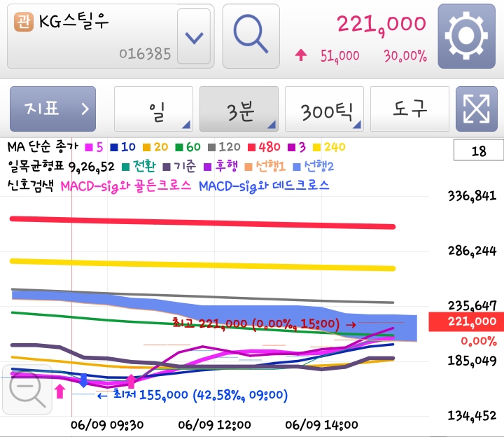Tap the orange 관 watchlist badge
This screenshot has width=504, height=437.
24,22
